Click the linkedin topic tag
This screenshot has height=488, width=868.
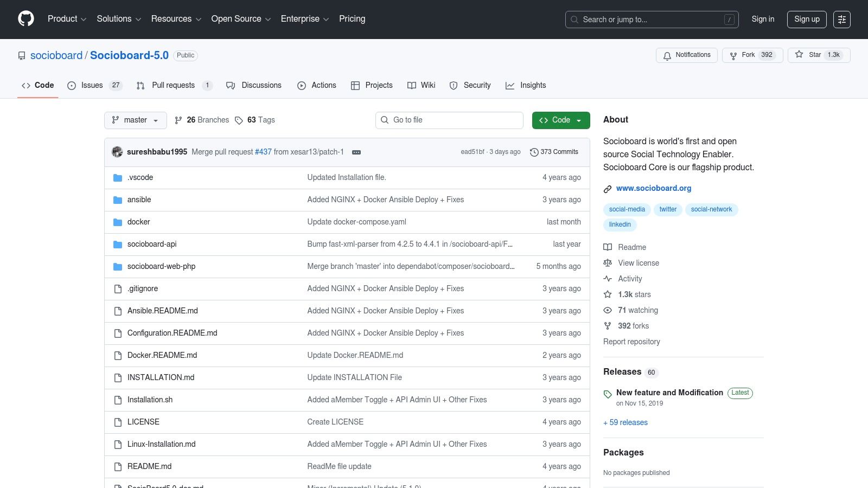pyautogui.click(x=620, y=224)
